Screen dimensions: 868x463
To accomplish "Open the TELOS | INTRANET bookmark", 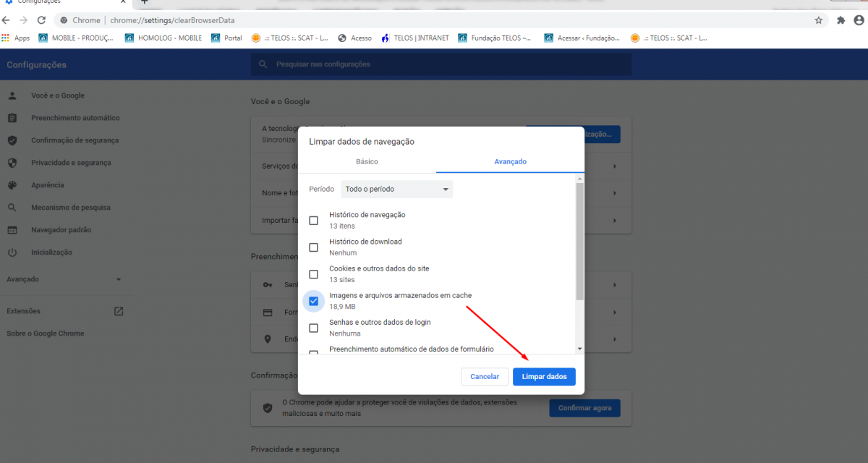I will pos(414,38).
